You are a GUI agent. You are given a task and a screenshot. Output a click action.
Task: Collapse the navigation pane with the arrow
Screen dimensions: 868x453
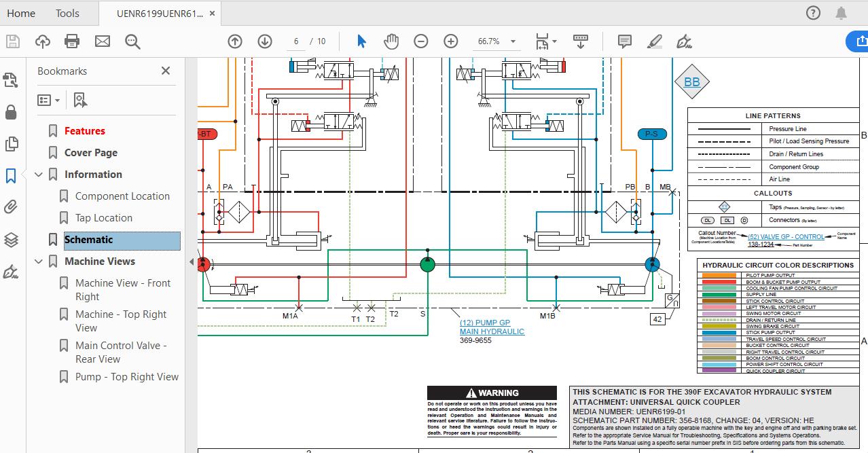click(191, 262)
